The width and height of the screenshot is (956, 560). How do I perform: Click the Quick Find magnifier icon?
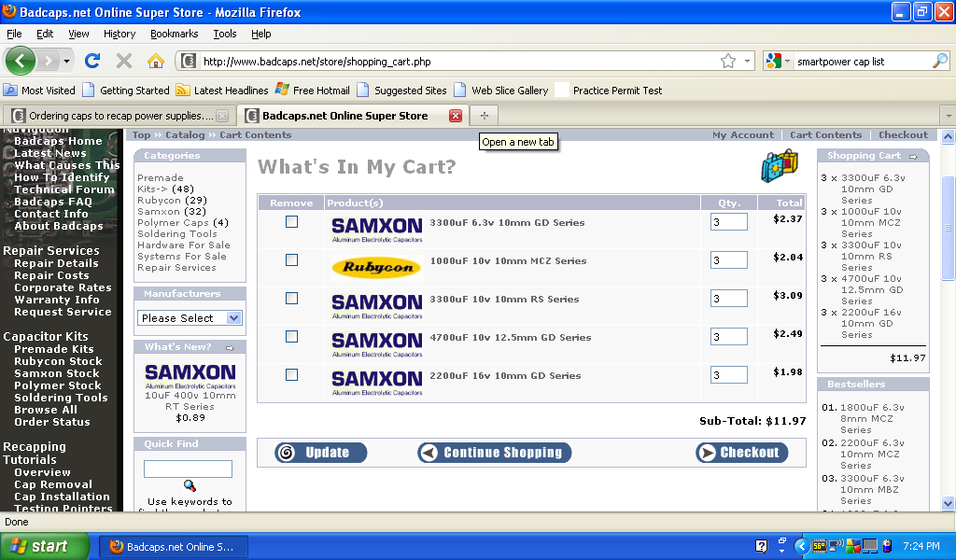pyautogui.click(x=190, y=485)
